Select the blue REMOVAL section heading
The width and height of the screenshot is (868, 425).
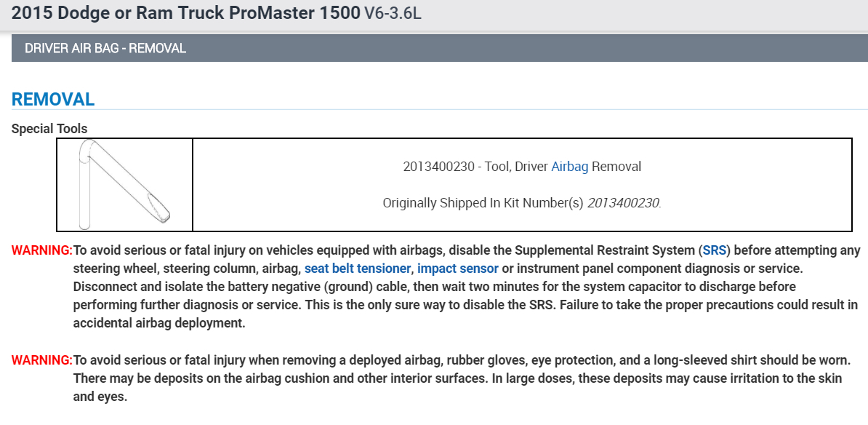tap(53, 100)
